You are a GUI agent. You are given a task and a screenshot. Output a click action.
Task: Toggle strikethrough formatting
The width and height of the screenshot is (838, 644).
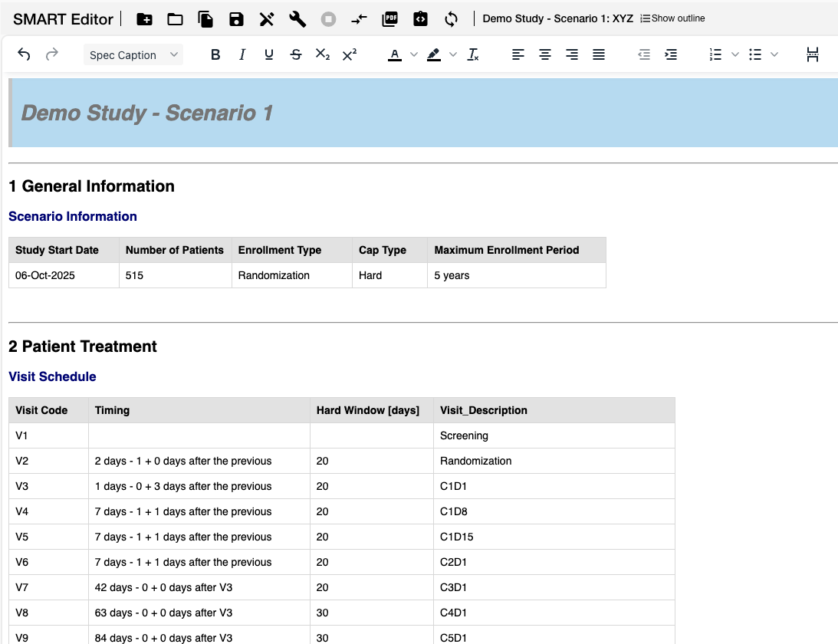[x=296, y=54]
